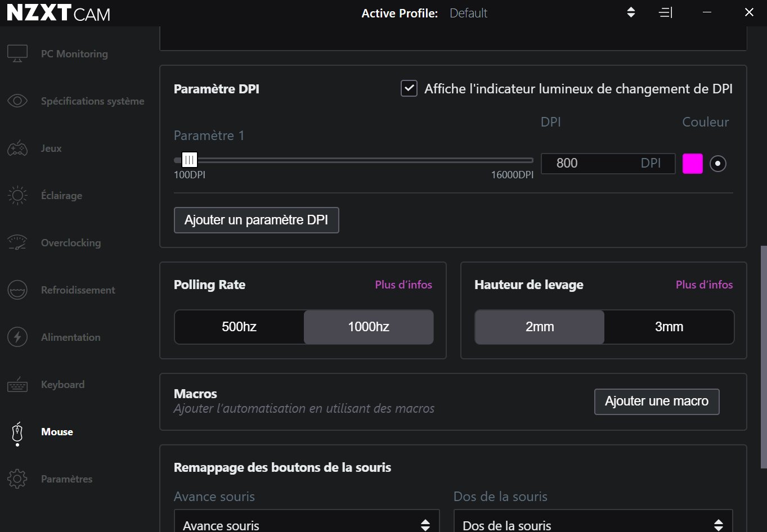Select the radio button beside the magenta swatch
The width and height of the screenshot is (767, 532).
717,164
